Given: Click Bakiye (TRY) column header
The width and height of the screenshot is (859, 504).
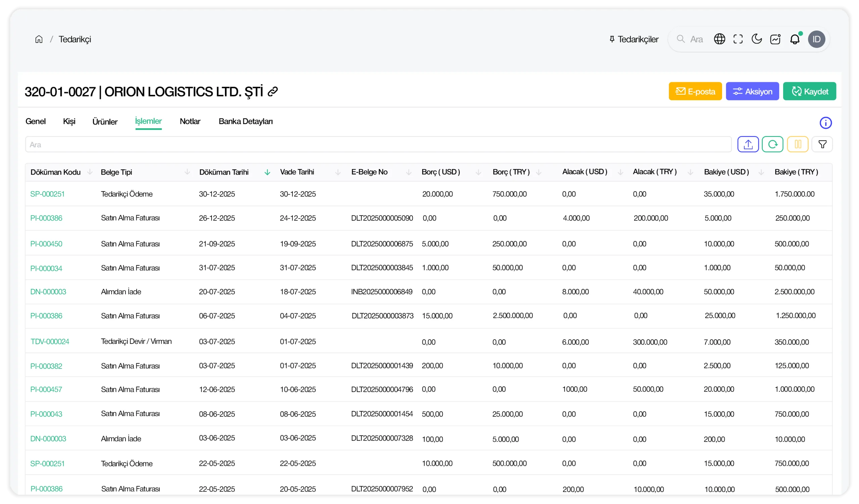Looking at the screenshot, I should tap(796, 172).
